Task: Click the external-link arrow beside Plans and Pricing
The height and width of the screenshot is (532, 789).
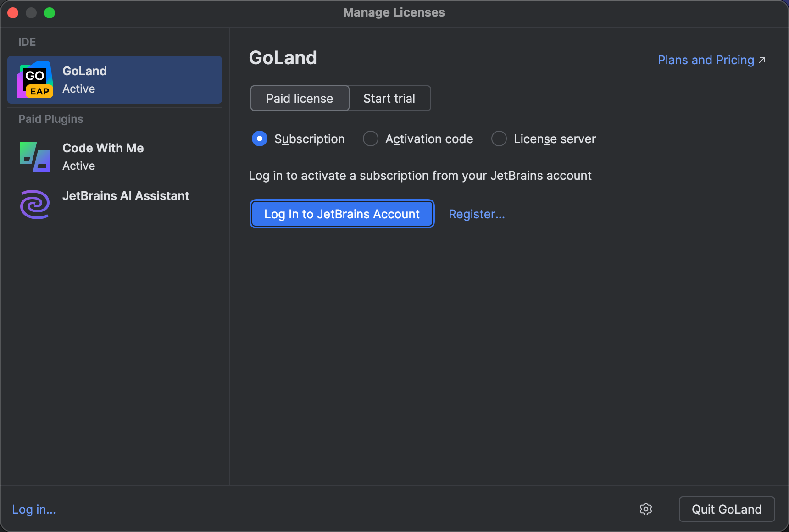Action: [762, 59]
